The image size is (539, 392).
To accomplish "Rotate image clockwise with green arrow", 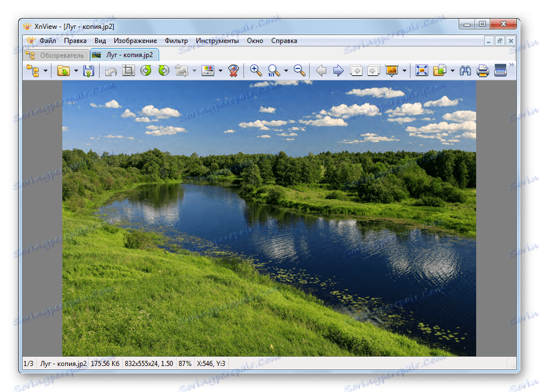I will tap(164, 71).
